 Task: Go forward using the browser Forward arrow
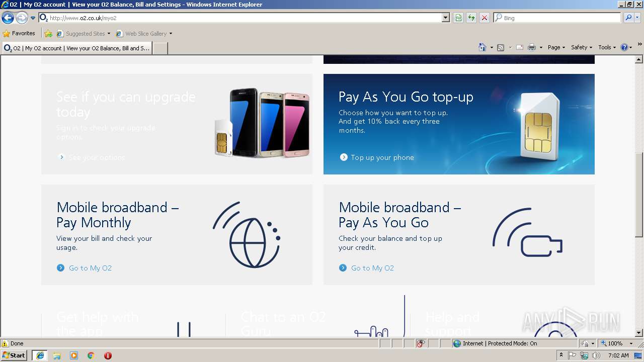22,18
